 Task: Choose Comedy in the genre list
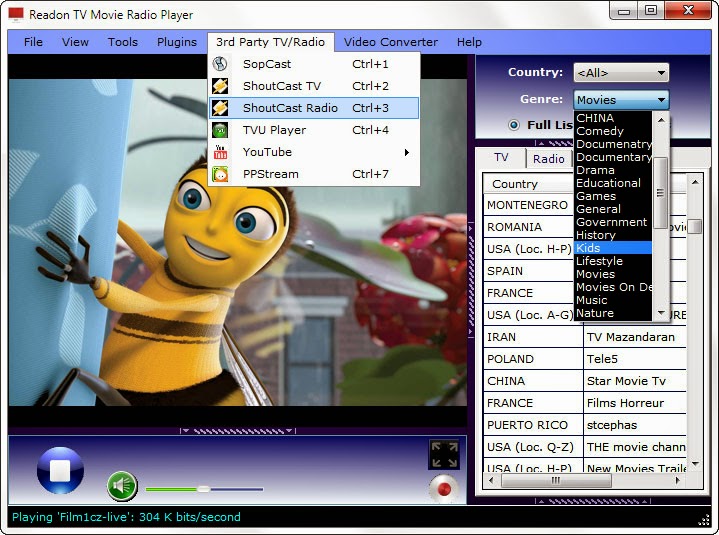pos(613,131)
